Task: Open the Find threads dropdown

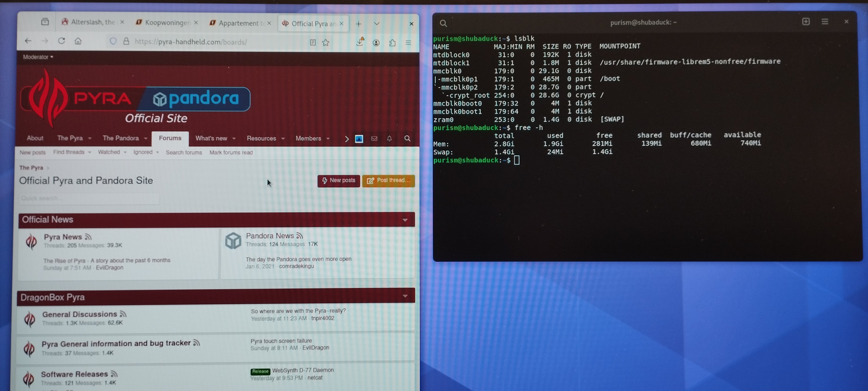Action: click(x=72, y=152)
